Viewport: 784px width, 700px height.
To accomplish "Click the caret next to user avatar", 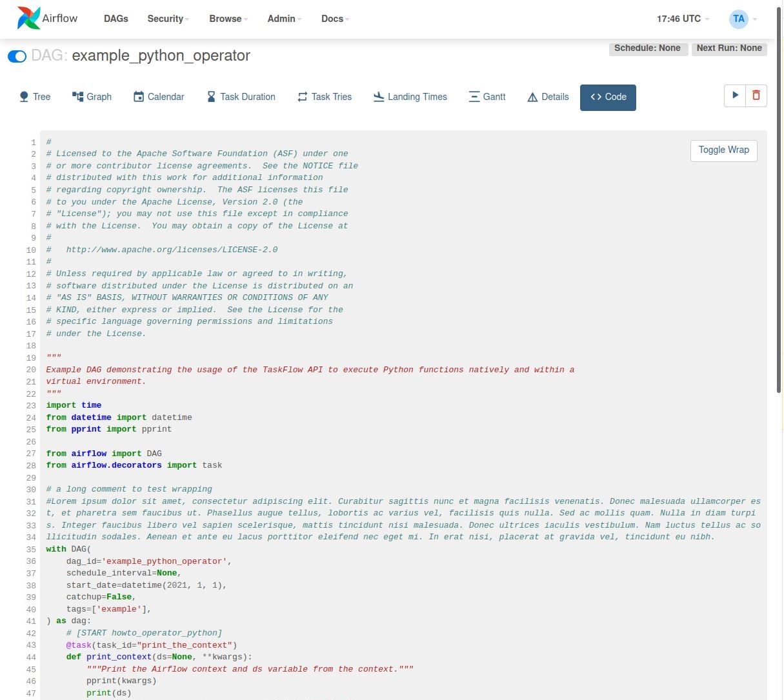I will coord(755,19).
